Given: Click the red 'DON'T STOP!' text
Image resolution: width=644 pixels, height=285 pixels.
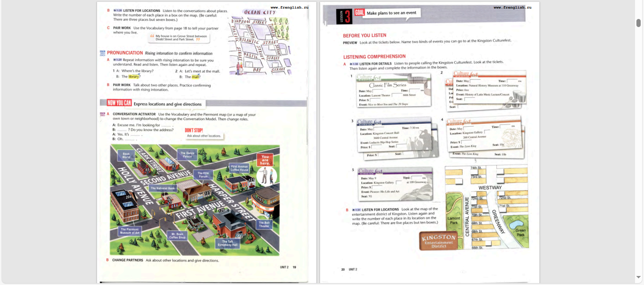Looking at the screenshot, I should [x=194, y=130].
